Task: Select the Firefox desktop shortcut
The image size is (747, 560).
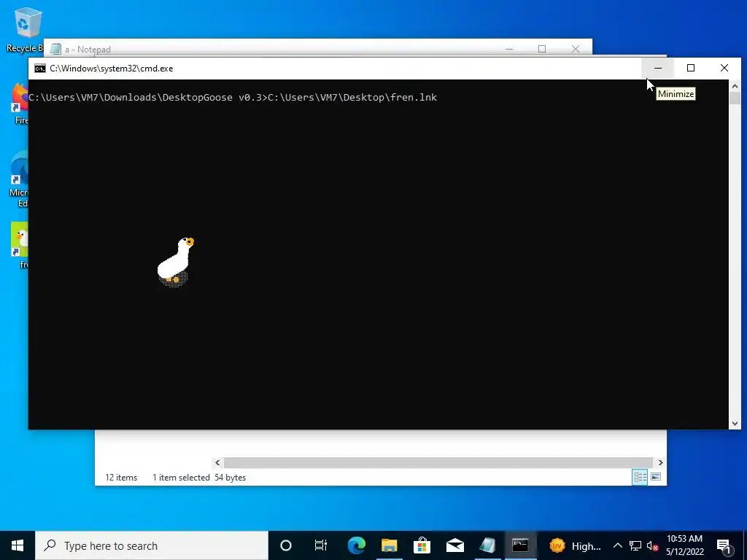Action: pos(21,104)
